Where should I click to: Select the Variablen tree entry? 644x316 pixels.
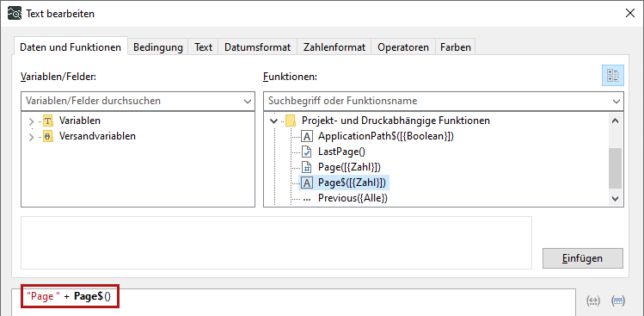point(80,121)
